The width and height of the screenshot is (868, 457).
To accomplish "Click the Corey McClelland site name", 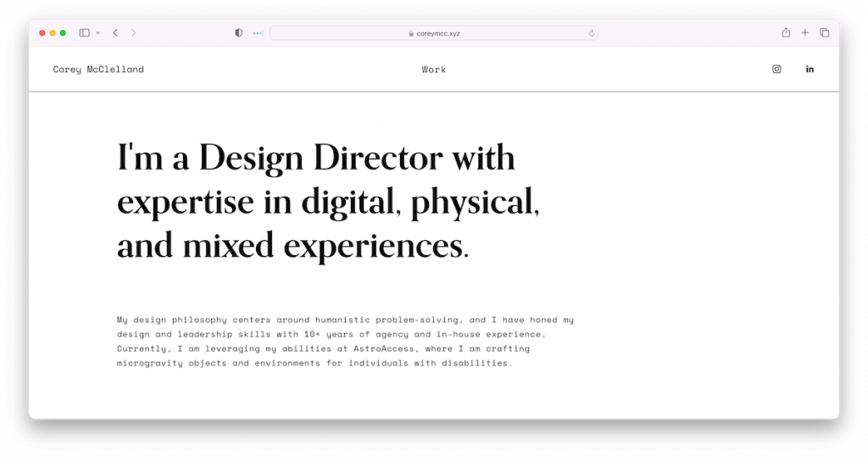I will pyautogui.click(x=98, y=70).
